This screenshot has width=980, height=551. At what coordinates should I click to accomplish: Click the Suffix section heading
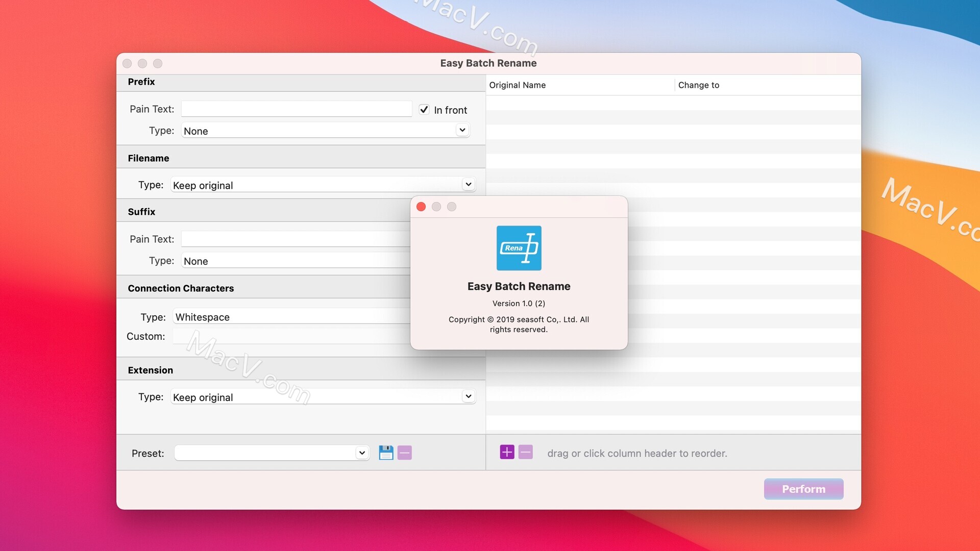141,212
